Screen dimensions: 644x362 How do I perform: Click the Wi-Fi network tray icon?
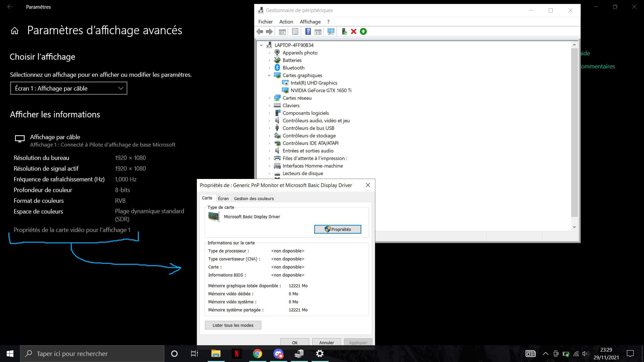tap(576, 354)
